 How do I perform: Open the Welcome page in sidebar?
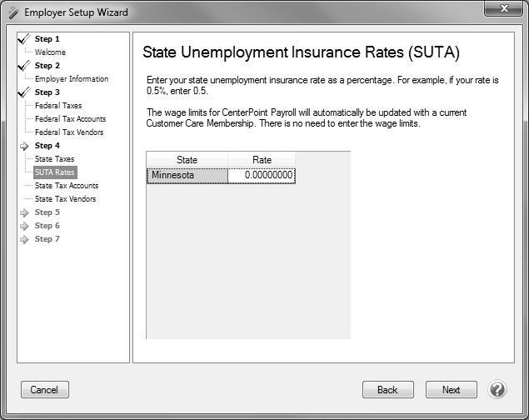click(50, 52)
